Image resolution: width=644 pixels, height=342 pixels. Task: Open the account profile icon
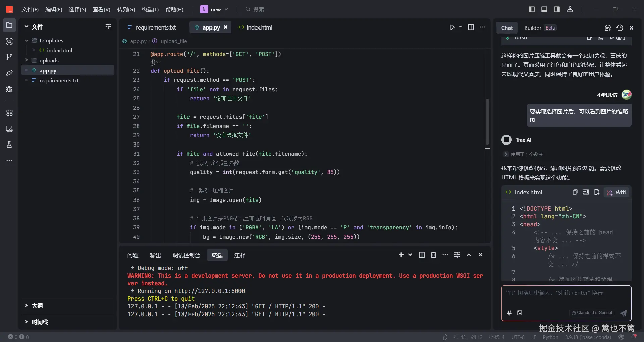[570, 9]
